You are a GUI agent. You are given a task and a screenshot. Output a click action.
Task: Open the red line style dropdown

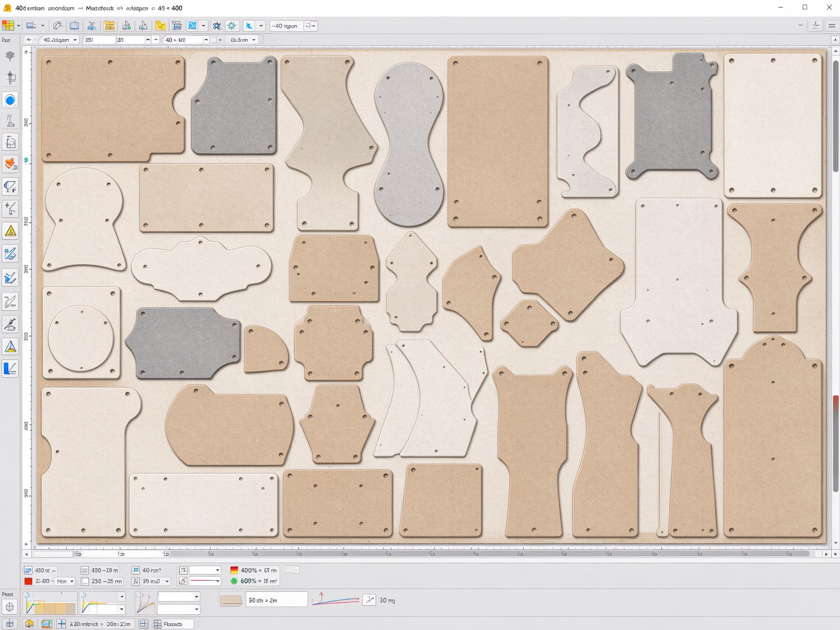pyautogui.click(x=205, y=581)
